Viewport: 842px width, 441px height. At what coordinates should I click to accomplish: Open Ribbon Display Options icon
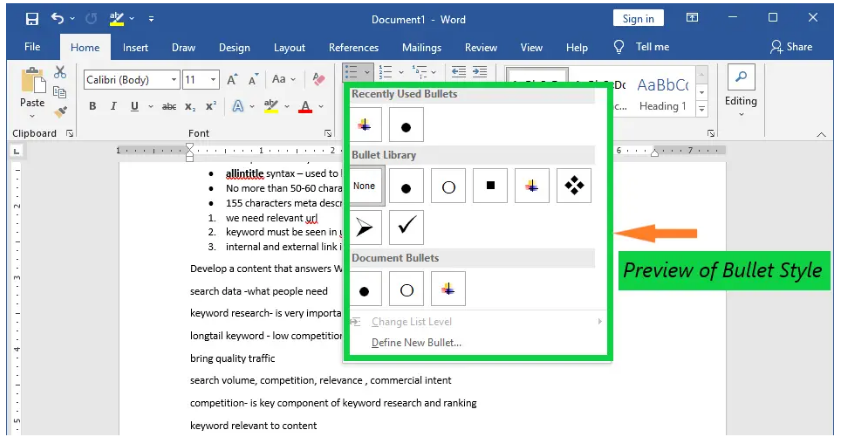point(692,18)
